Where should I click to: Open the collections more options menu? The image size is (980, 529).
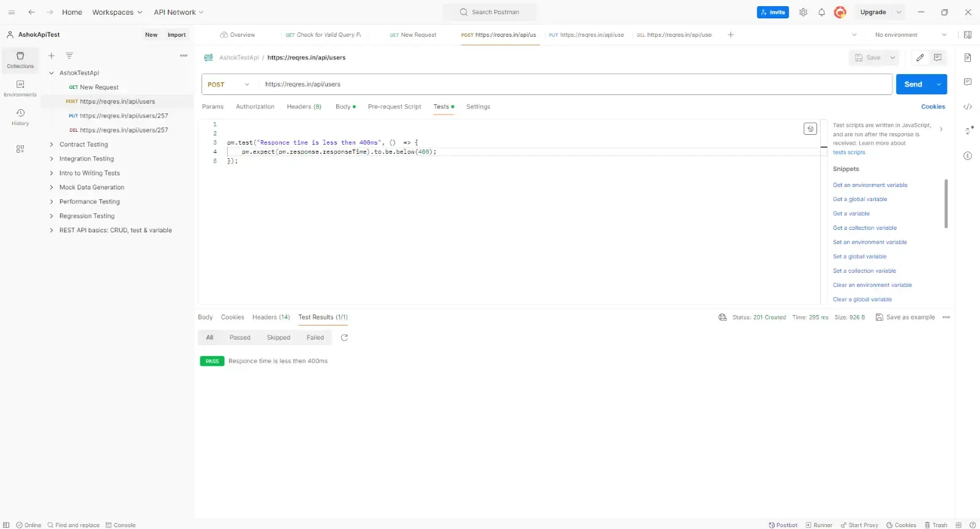[x=184, y=56]
